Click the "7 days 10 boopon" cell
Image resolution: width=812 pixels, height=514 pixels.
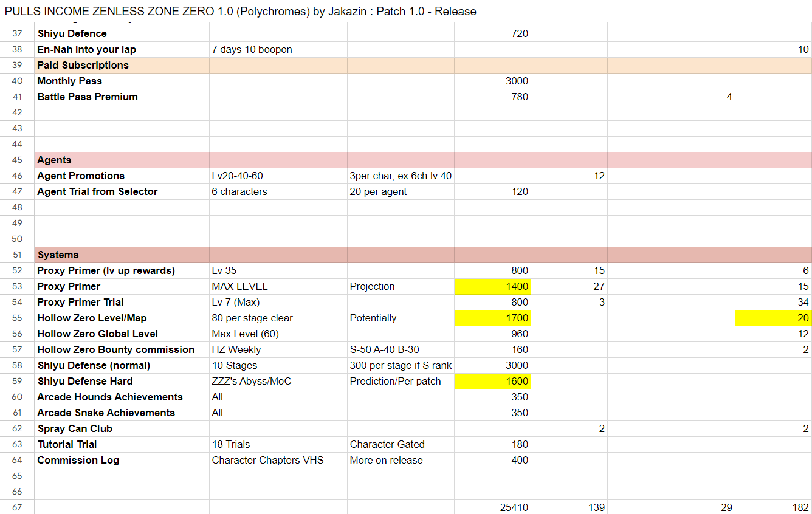pos(278,49)
